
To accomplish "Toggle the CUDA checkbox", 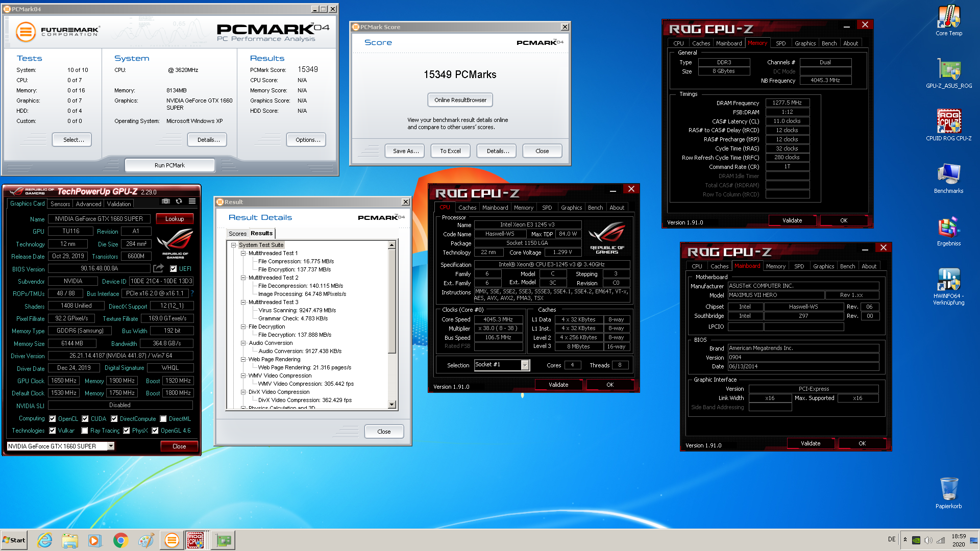I will (x=85, y=419).
